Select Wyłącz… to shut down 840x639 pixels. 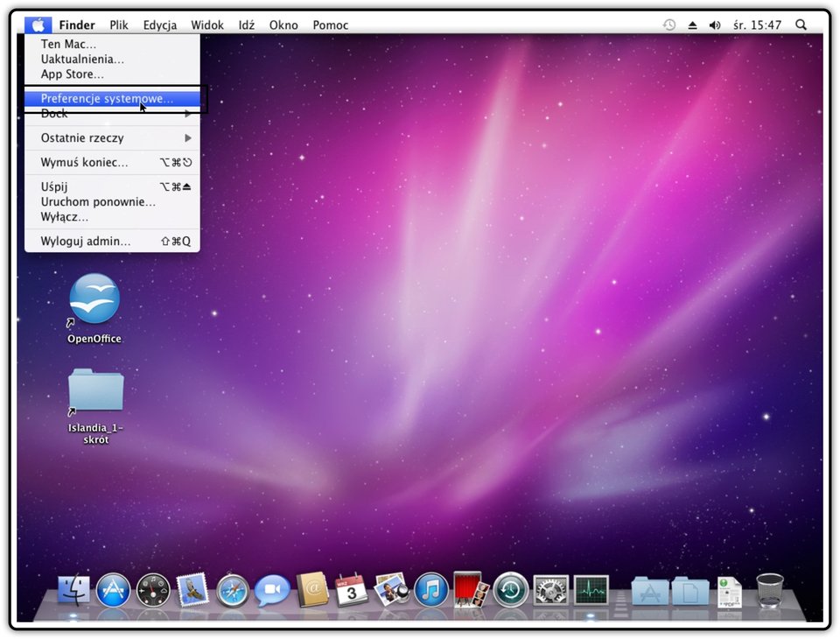coord(113,216)
